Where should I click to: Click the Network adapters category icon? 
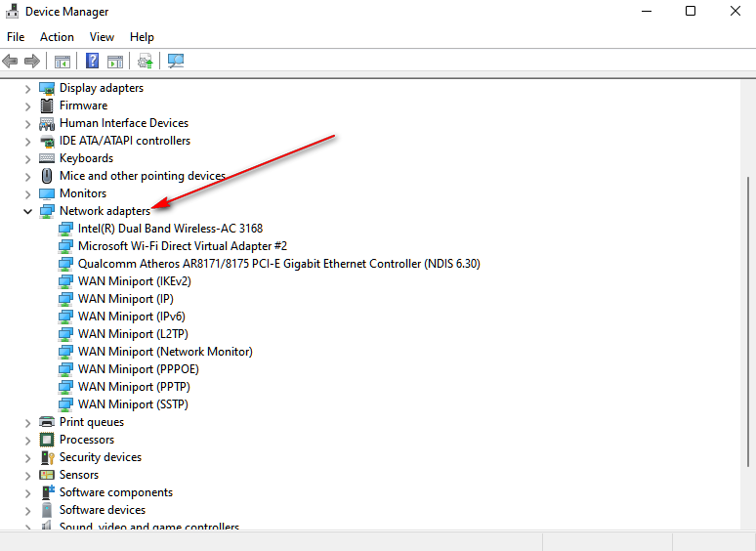47,211
